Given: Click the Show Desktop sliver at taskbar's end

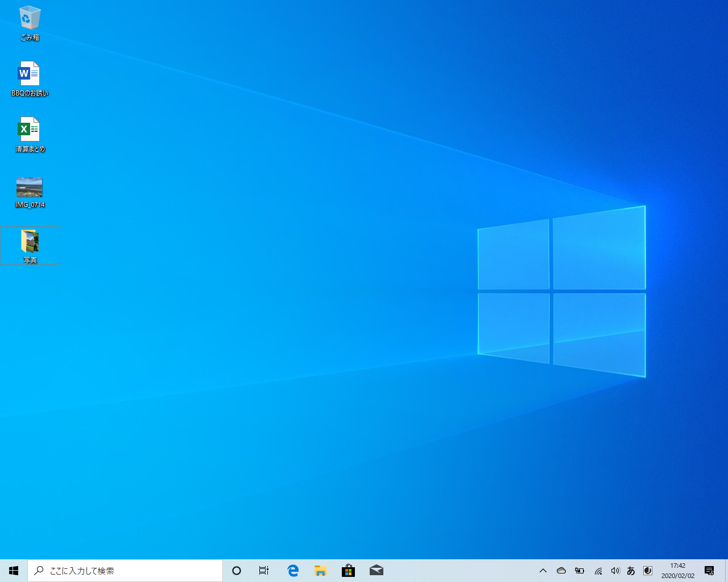Looking at the screenshot, I should coord(726,571).
